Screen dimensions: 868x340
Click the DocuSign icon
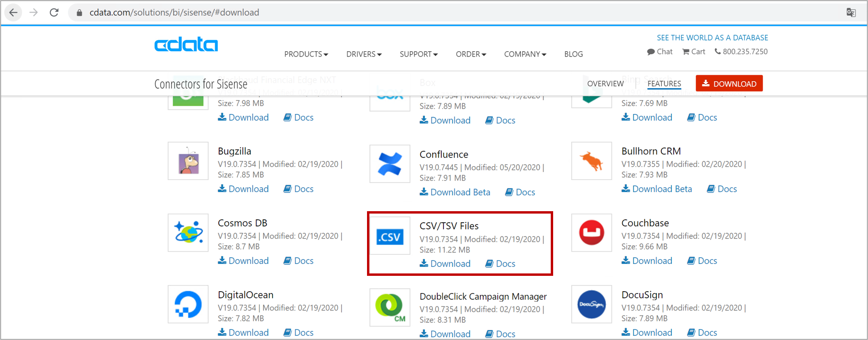pyautogui.click(x=591, y=305)
